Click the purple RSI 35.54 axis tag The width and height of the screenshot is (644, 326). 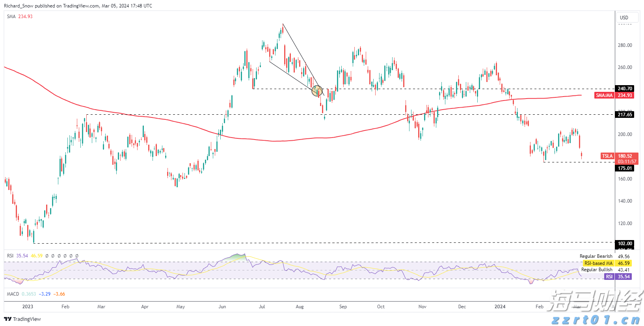click(x=618, y=277)
